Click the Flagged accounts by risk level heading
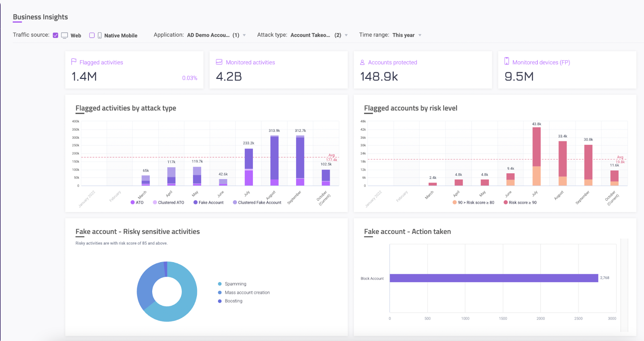Screen dimensions: 644x341 pos(411,108)
